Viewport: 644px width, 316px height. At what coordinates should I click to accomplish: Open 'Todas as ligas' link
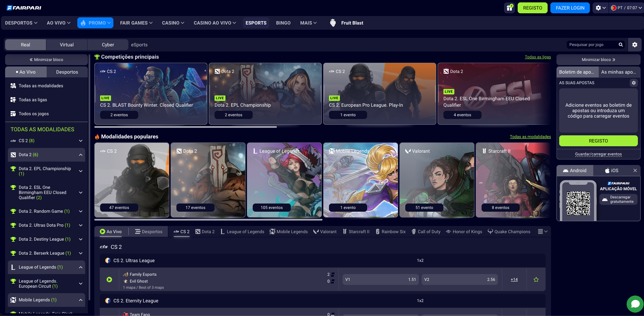[x=538, y=57]
